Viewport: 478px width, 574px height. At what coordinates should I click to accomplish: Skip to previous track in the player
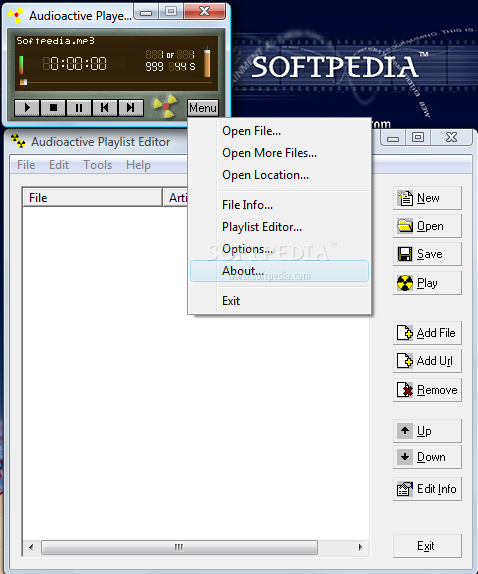(x=105, y=108)
